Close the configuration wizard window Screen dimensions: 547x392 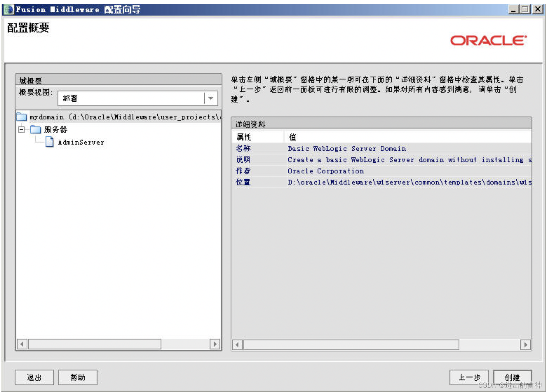537,9
